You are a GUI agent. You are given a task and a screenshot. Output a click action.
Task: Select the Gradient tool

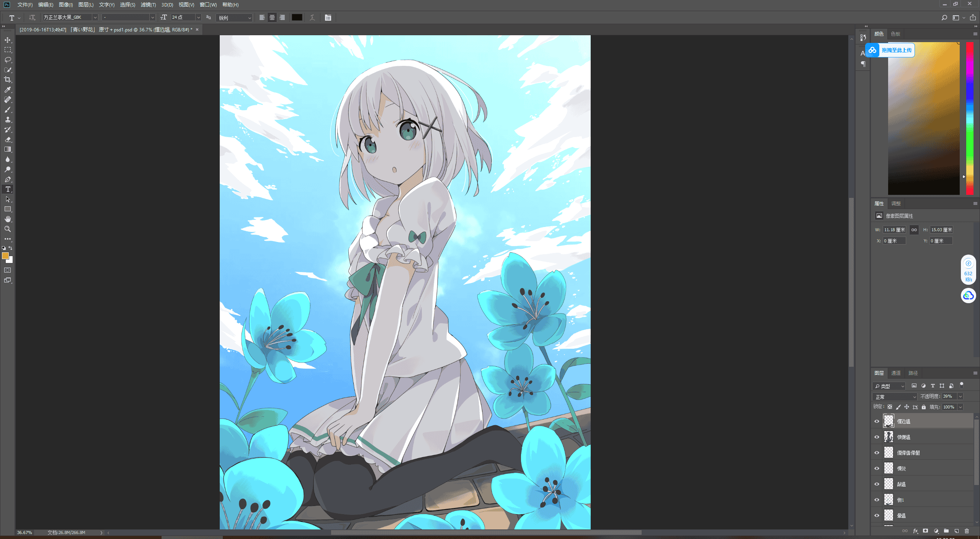point(8,149)
